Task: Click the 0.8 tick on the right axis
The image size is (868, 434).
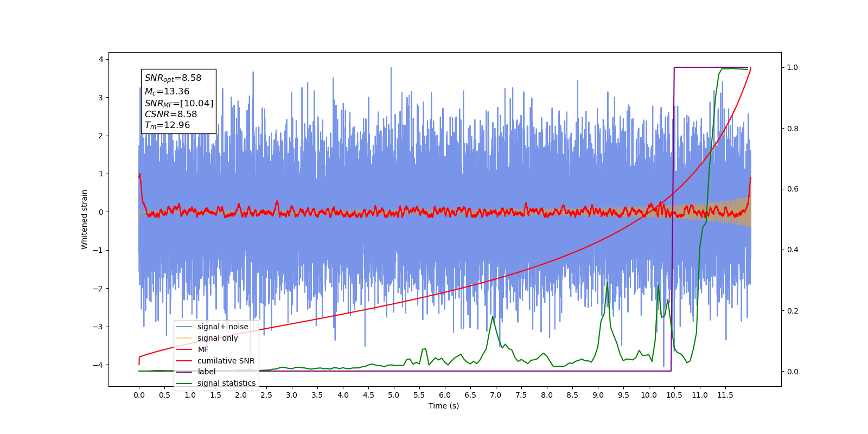Action: coord(793,129)
